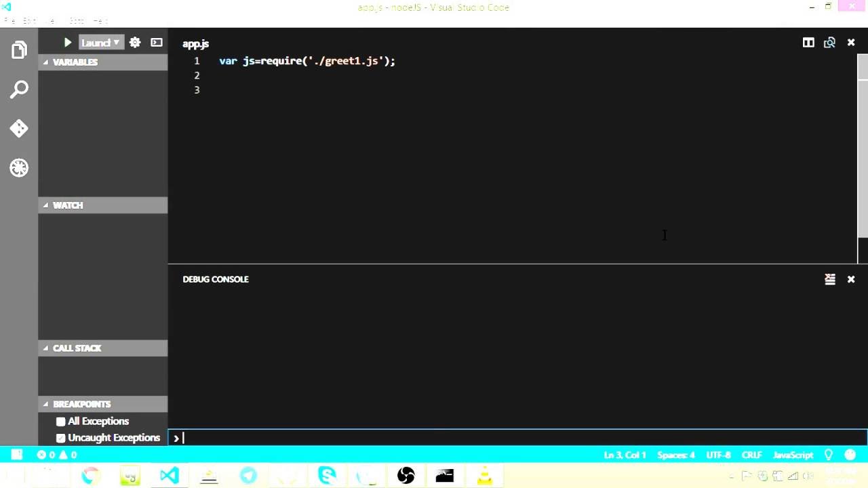Collapse the WATCH section
Screen dimensions: 868x488
point(103,205)
